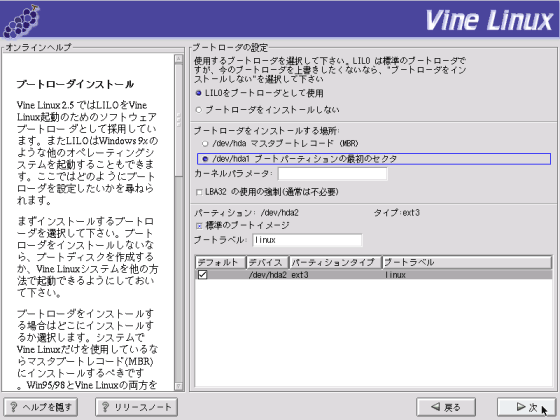Click the Vine Linux grape logo icon
This screenshot has width=560, height=420.
pos(21,21)
